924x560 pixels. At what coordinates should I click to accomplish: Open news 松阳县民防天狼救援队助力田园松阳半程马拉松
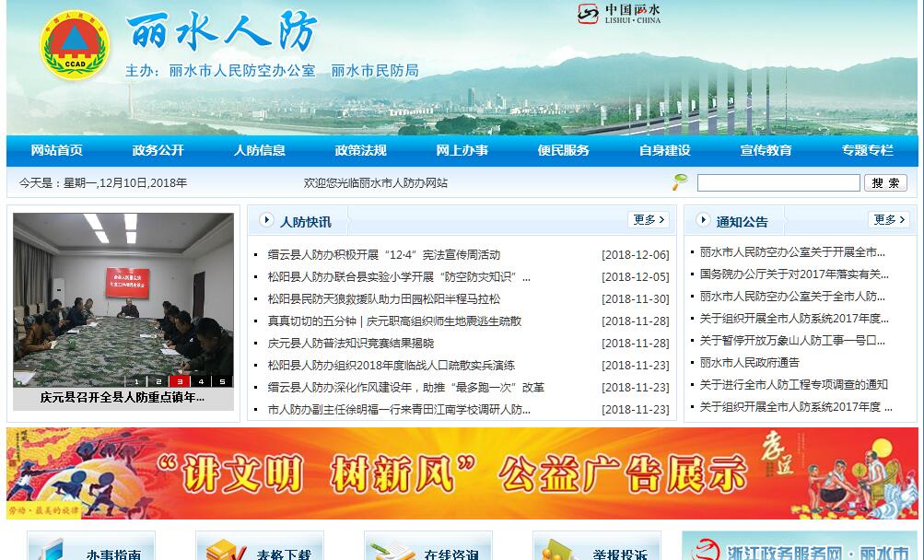[x=383, y=298]
